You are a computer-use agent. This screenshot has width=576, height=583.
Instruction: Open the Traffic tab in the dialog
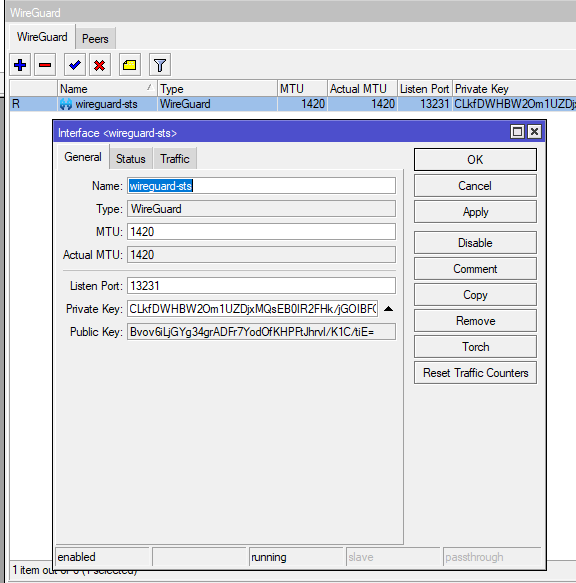pyautogui.click(x=175, y=159)
